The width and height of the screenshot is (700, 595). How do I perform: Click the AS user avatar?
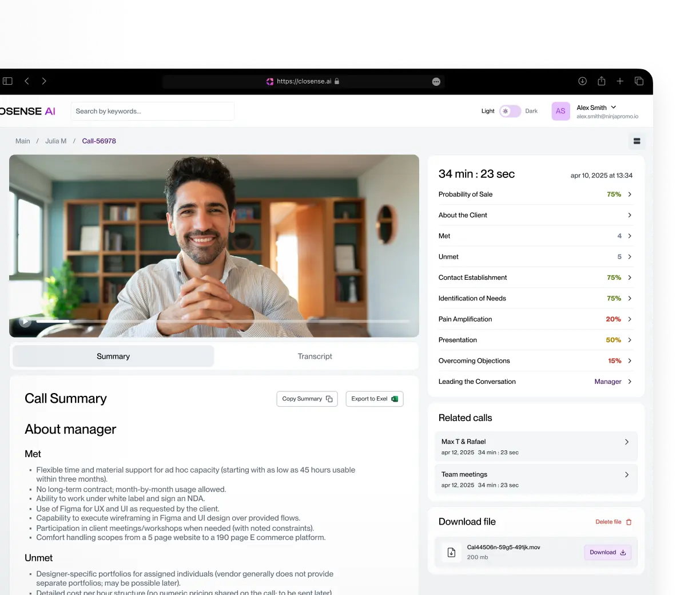560,111
